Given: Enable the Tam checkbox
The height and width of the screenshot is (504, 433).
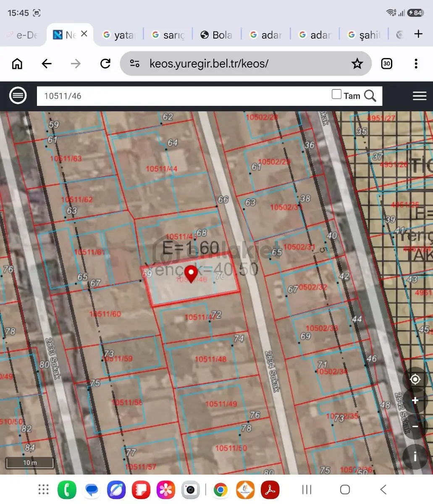Looking at the screenshot, I should (x=336, y=94).
